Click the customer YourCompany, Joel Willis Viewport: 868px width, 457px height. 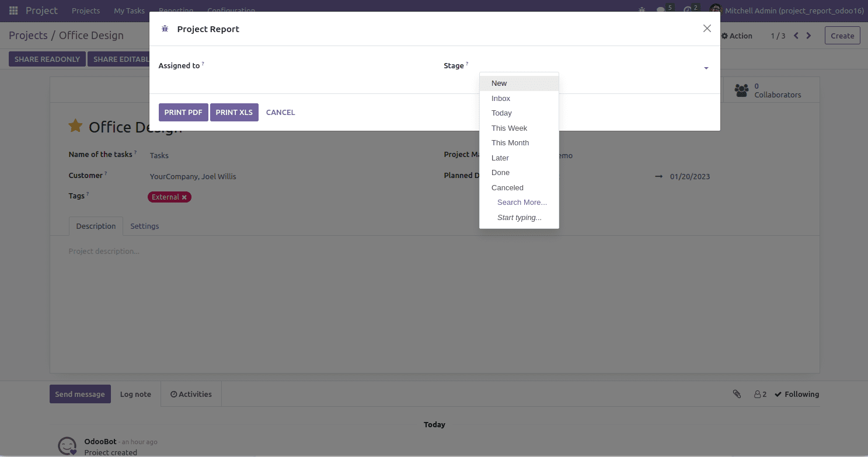[193, 176]
